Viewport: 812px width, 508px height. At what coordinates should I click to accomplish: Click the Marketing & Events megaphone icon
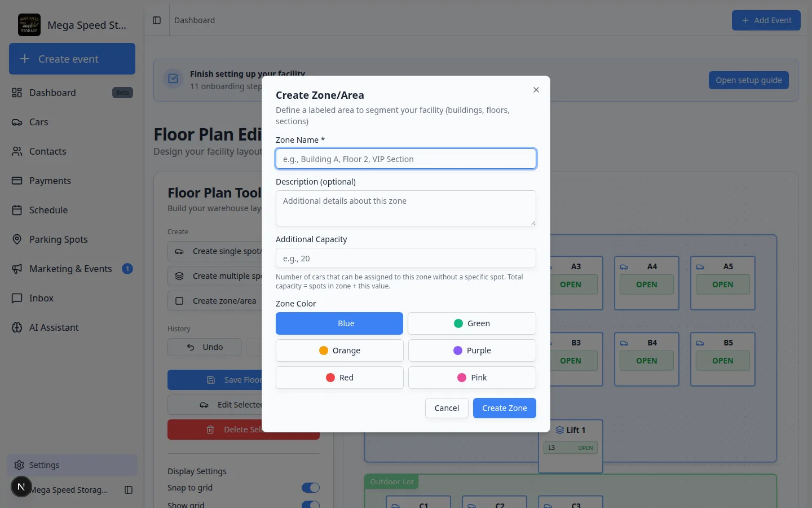17,269
